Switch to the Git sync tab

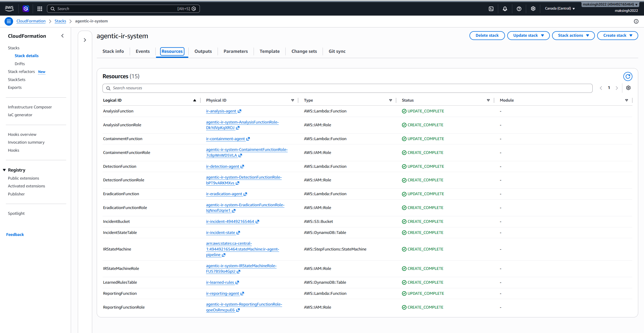coord(337,51)
